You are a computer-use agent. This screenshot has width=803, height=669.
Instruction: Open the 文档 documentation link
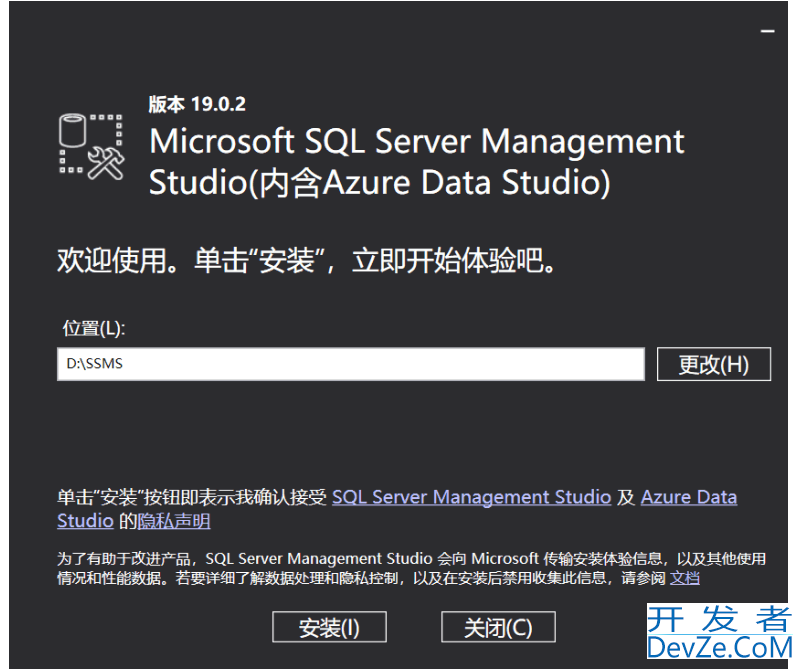[x=685, y=578]
